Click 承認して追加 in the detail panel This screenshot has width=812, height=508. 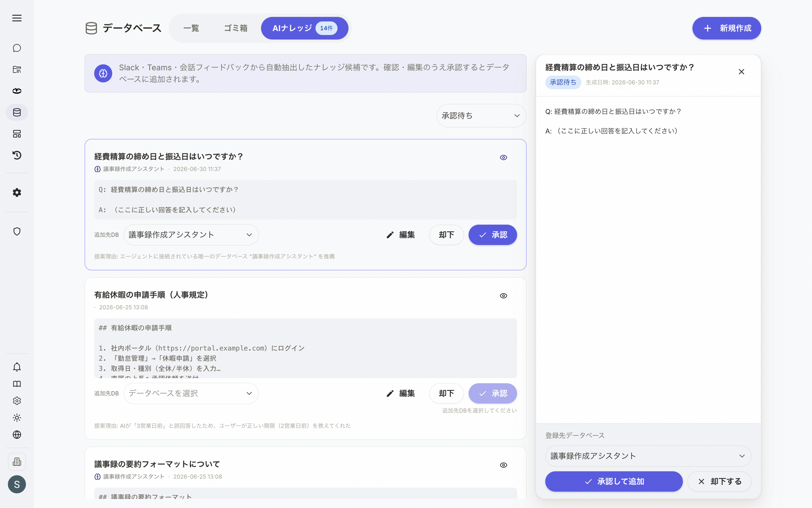(614, 481)
